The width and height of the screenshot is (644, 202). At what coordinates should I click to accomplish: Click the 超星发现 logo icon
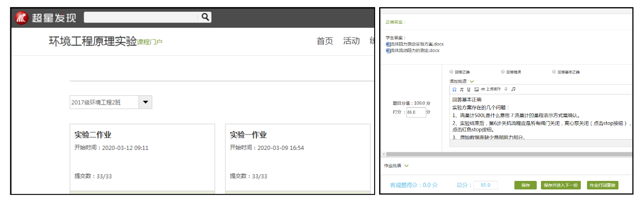click(22, 18)
